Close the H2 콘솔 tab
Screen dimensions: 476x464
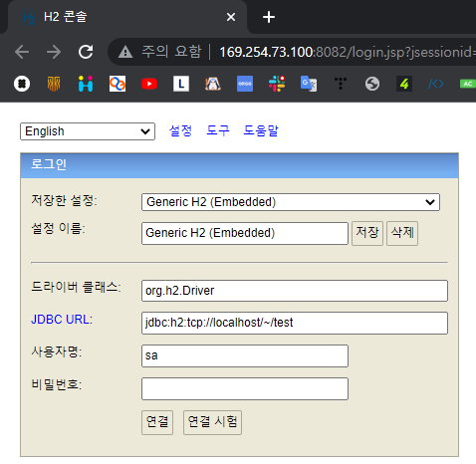(x=231, y=17)
